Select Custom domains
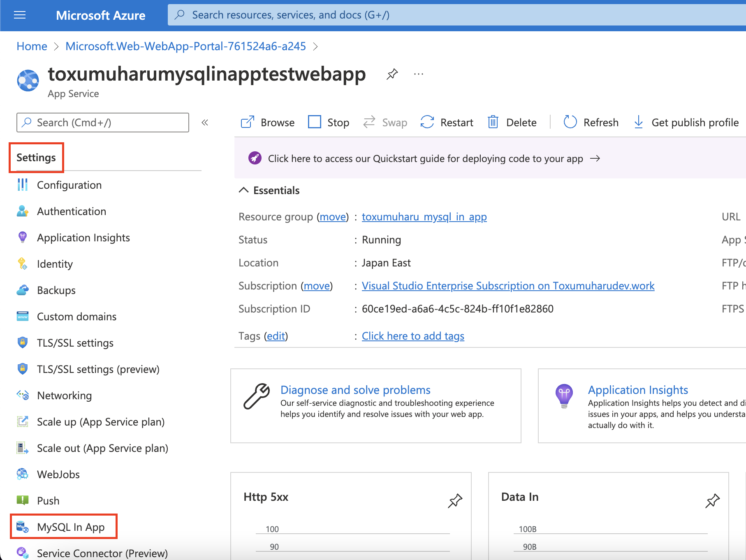The width and height of the screenshot is (746, 560). 76,316
